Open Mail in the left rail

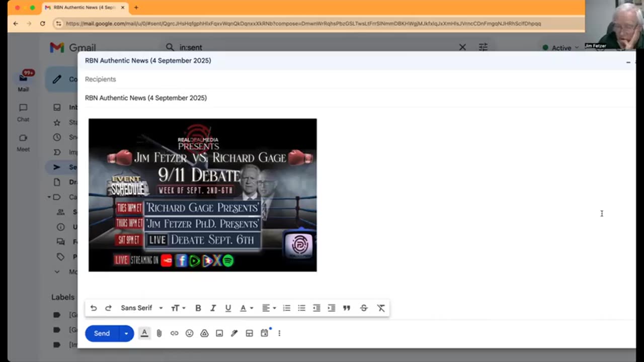23,81
